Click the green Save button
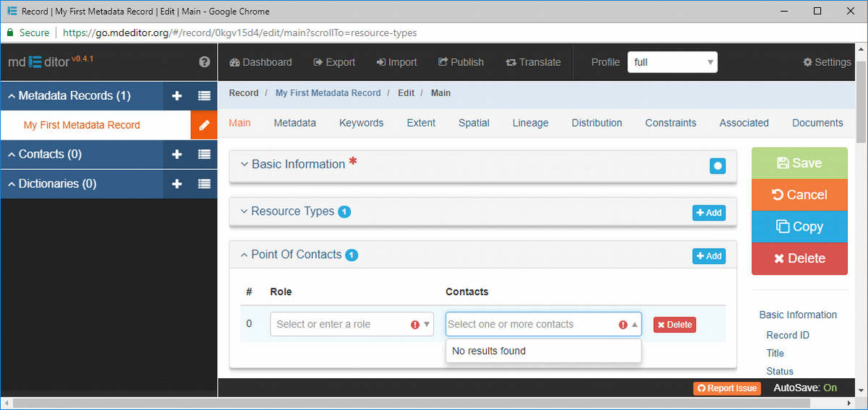Image resolution: width=868 pixels, height=410 pixels. [x=799, y=163]
